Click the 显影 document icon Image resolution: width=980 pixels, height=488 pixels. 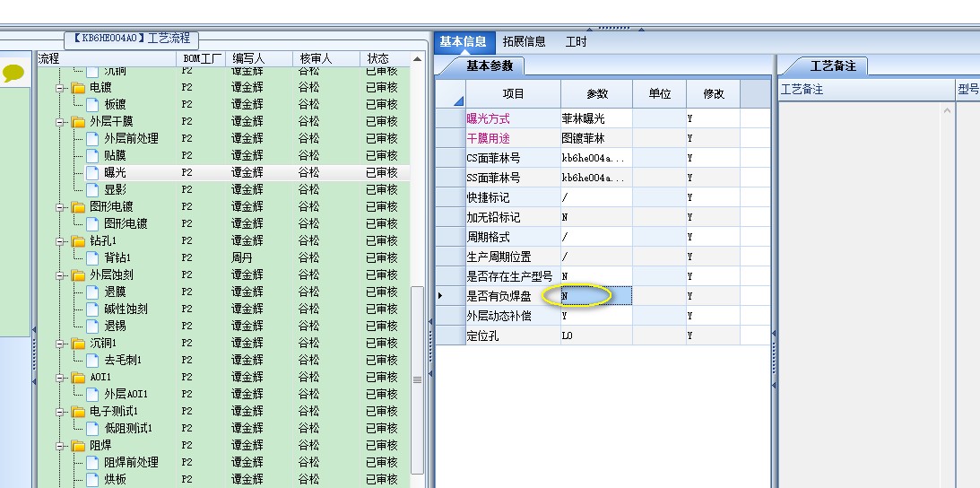(92, 189)
